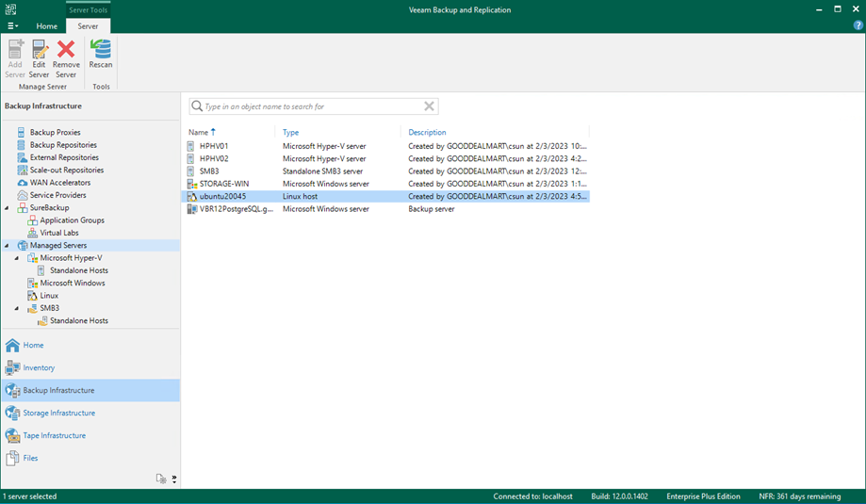Open the Inventory navigation view
The width and height of the screenshot is (866, 504).
tap(90, 367)
